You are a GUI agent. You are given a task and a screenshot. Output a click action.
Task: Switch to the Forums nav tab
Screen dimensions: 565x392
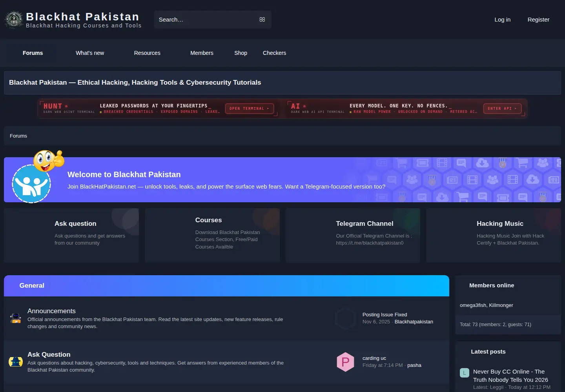(x=33, y=53)
